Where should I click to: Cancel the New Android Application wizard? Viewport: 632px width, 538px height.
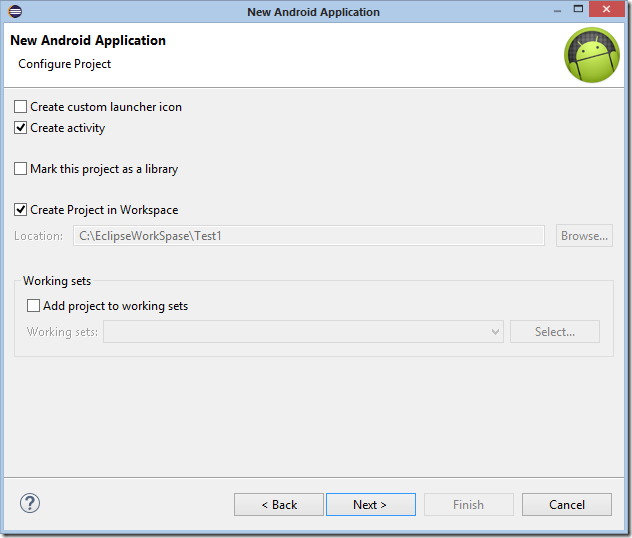pos(567,505)
